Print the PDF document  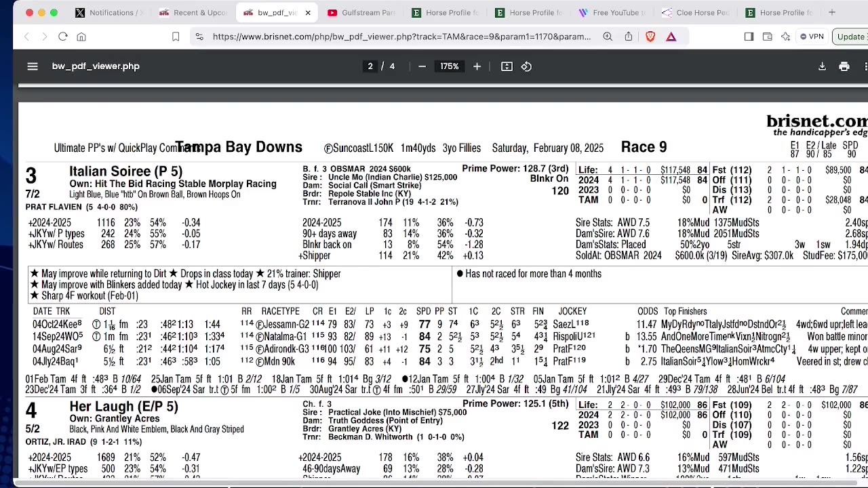coord(844,66)
